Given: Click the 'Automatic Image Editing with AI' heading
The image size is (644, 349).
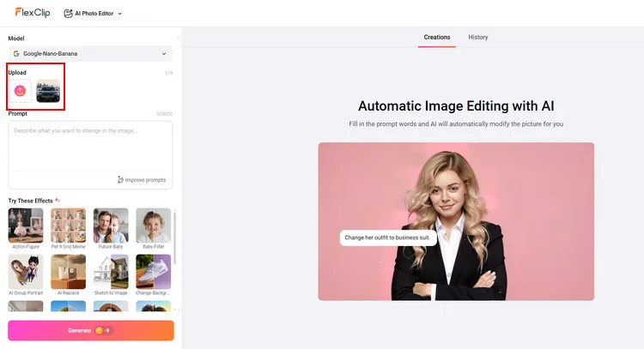Looking at the screenshot, I should pos(456,106).
